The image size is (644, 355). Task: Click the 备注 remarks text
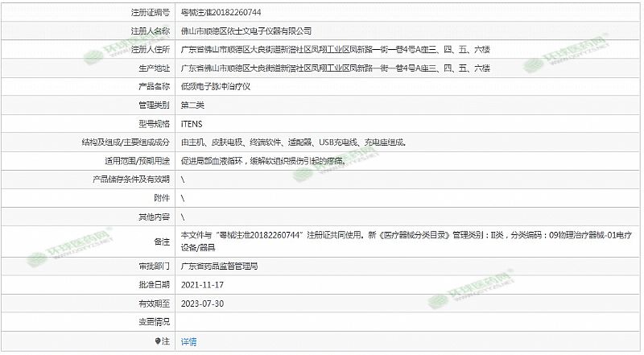tap(402, 235)
